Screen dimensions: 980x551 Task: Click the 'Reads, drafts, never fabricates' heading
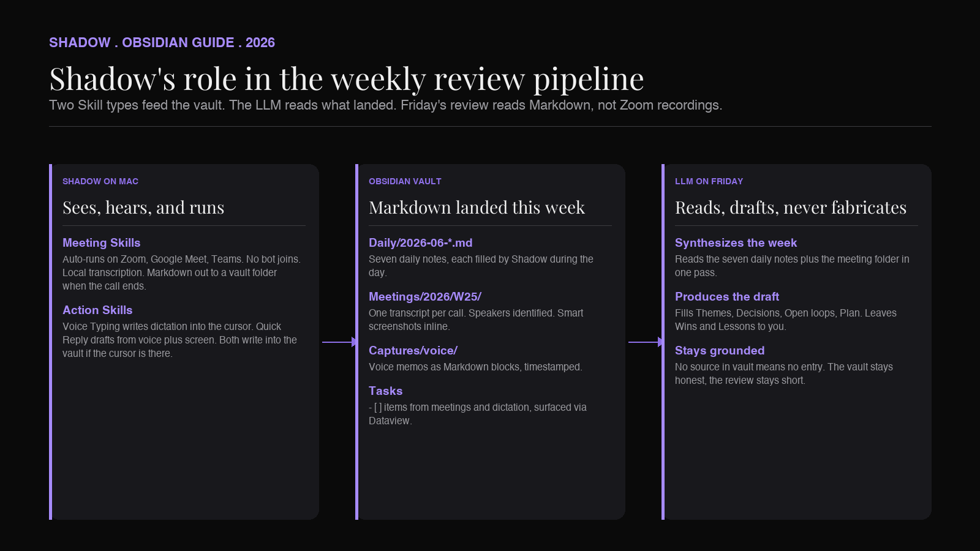click(791, 208)
